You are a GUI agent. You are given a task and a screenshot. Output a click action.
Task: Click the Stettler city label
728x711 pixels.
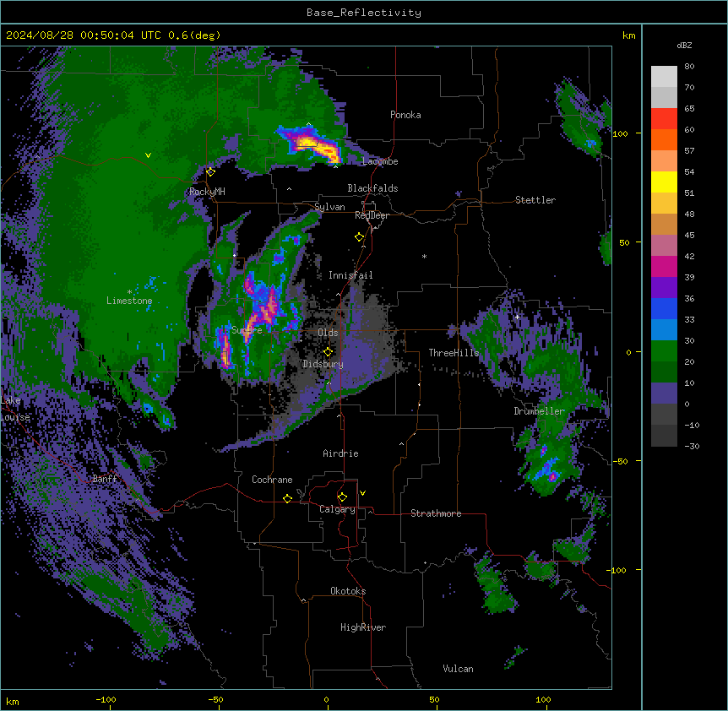click(535, 200)
